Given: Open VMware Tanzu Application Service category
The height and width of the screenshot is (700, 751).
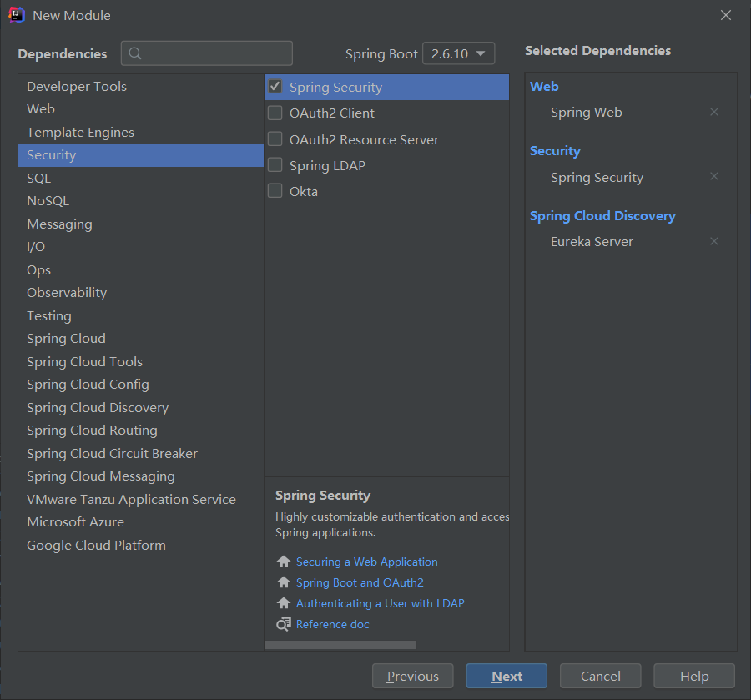Looking at the screenshot, I should [x=141, y=500].
